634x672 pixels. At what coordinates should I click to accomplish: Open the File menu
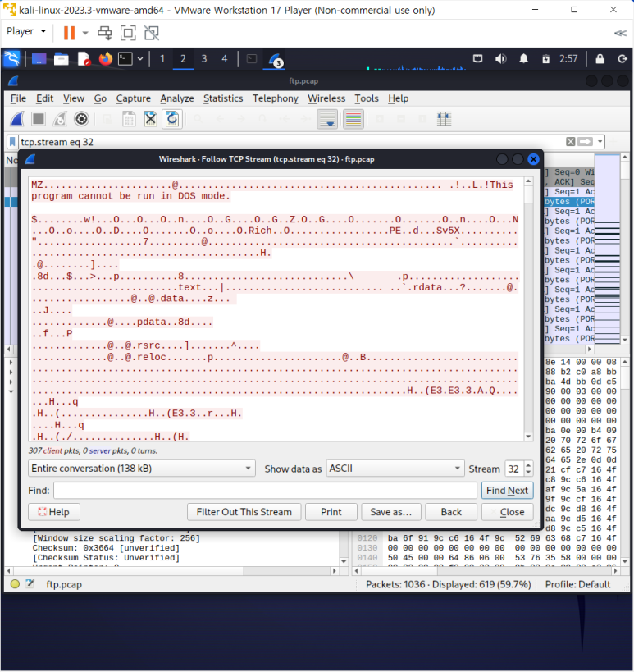(18, 98)
